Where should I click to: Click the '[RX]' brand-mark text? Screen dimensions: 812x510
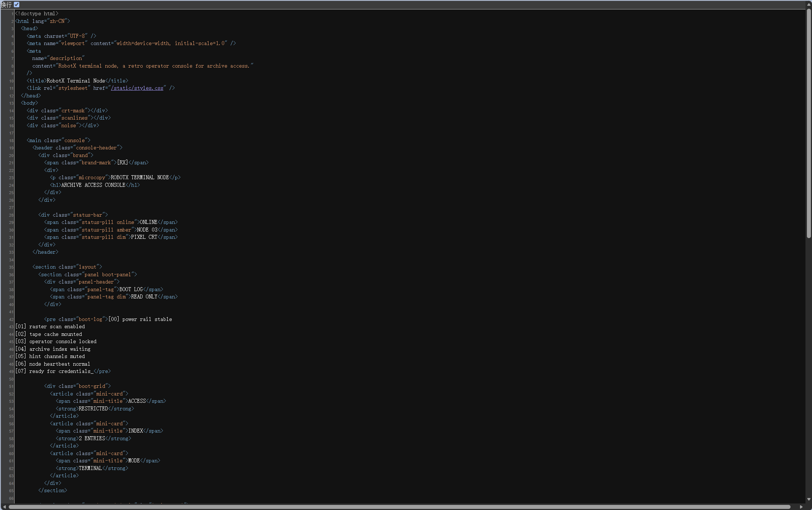coord(122,162)
